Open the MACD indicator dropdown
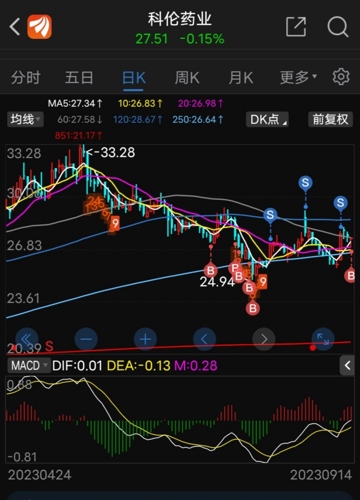The width and height of the screenshot is (360, 500). point(28,366)
